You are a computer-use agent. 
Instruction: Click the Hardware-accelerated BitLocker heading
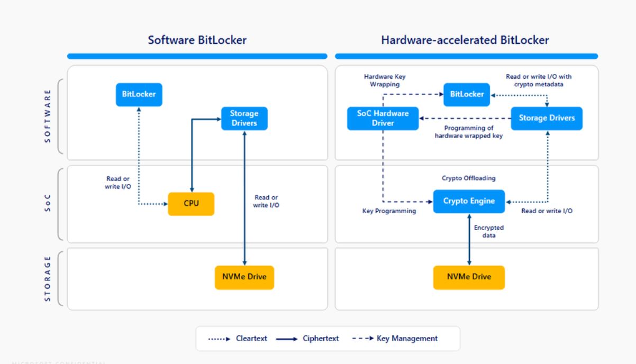pos(465,40)
